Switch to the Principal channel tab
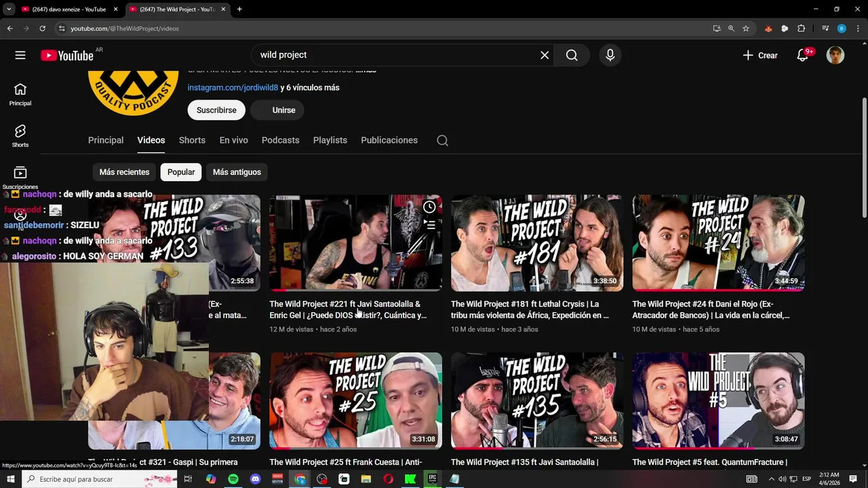Screen dimensions: 868x488 point(106,140)
